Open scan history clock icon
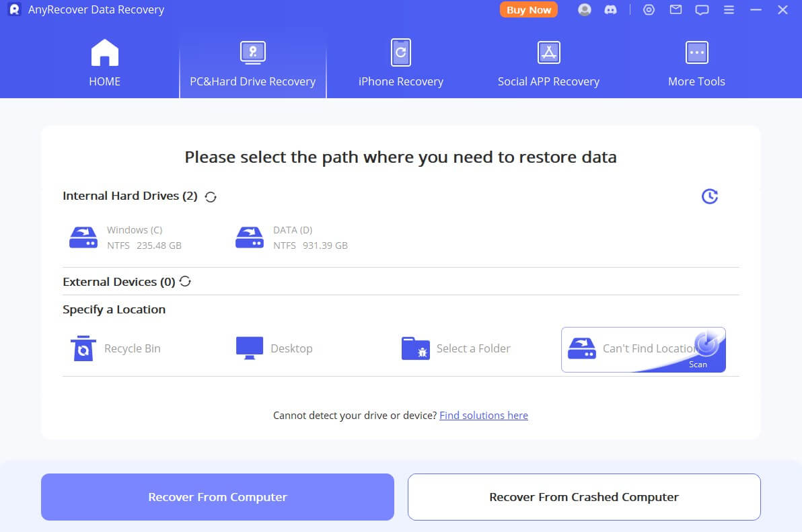802x532 pixels. 709,196
